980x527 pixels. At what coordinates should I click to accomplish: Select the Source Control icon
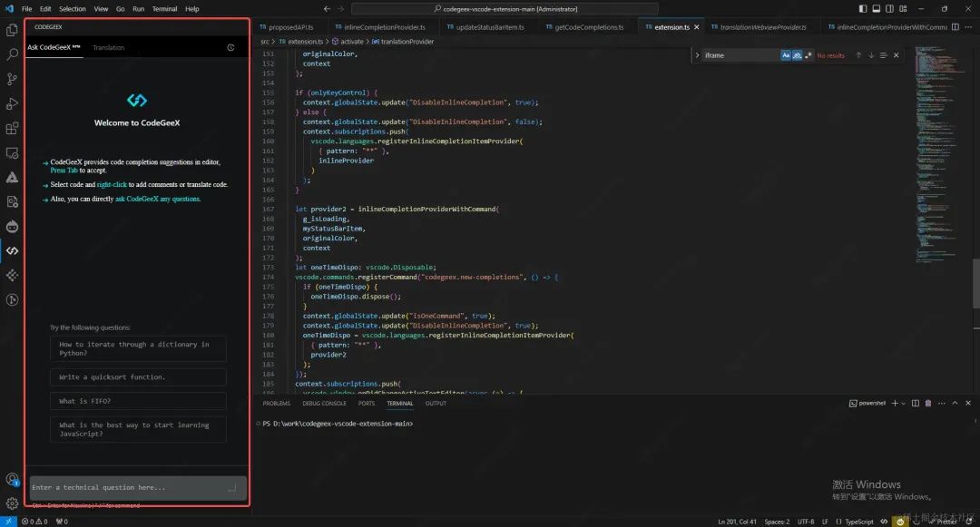click(12, 79)
